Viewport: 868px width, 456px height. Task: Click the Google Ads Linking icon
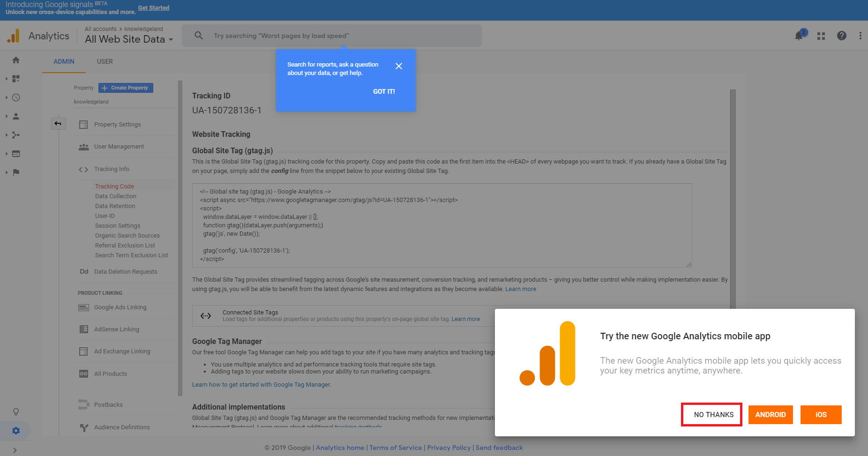tap(83, 307)
